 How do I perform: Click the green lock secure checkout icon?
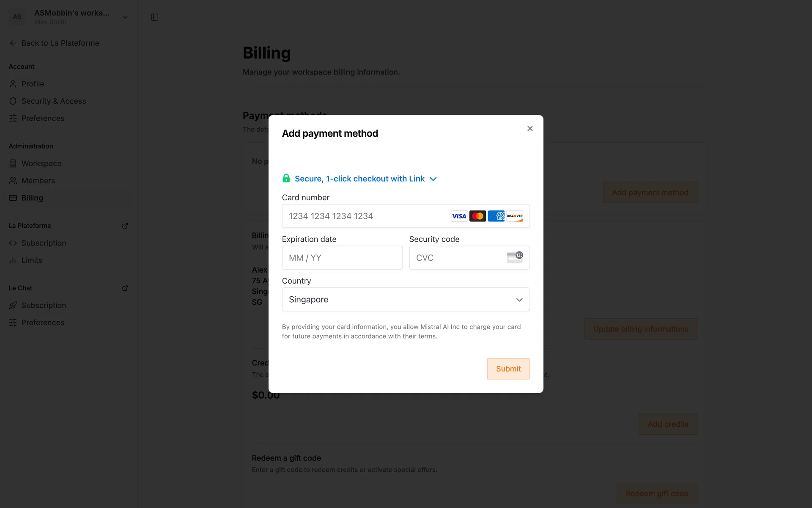[286, 179]
